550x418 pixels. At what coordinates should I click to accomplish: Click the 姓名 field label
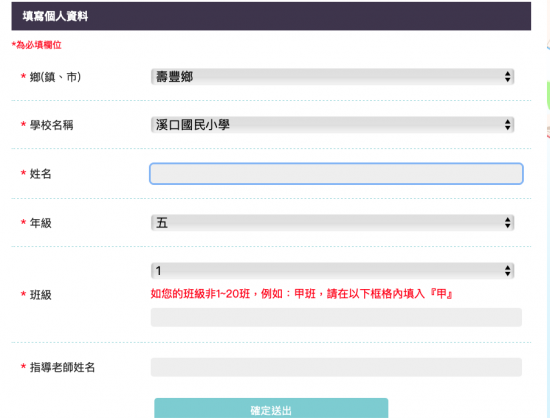(40, 174)
